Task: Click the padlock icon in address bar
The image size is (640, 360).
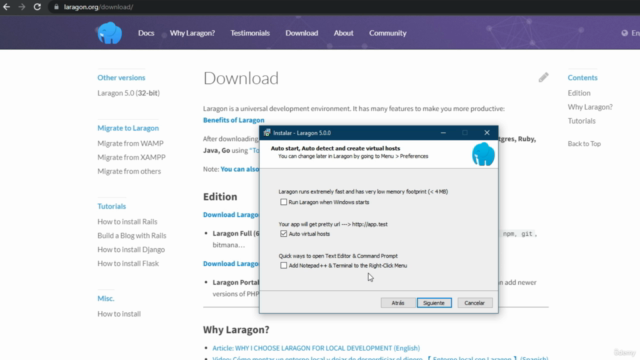Action: [x=56, y=7]
